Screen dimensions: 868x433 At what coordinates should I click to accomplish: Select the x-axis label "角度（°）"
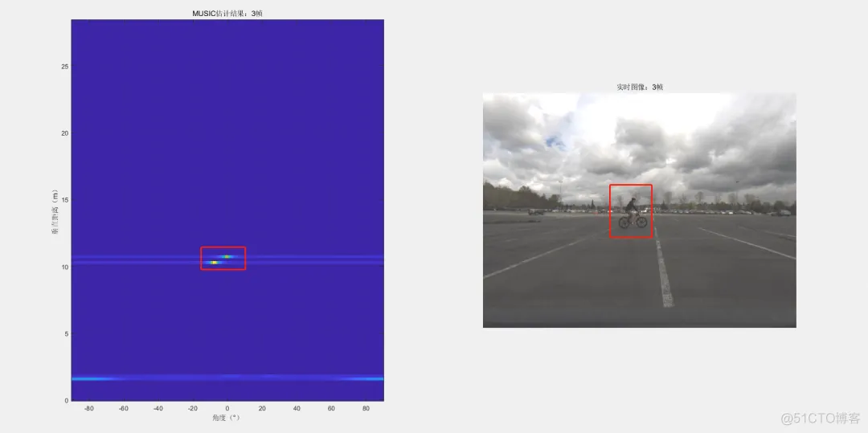coord(227,418)
